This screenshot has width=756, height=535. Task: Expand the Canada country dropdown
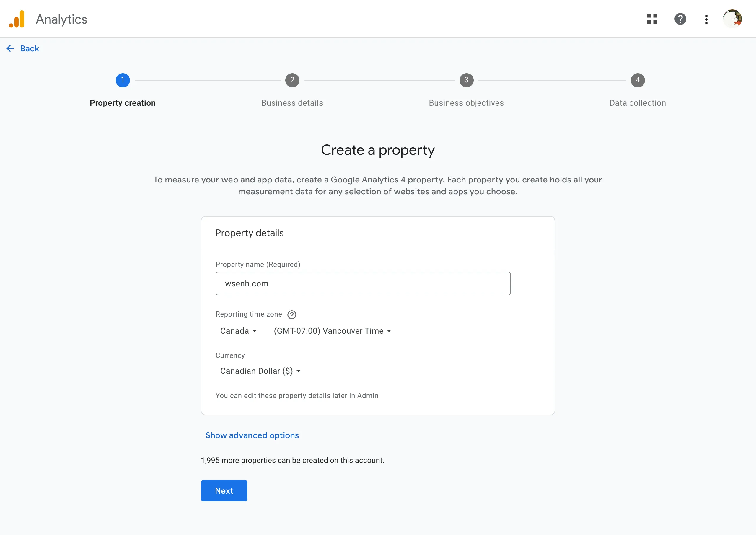238,331
